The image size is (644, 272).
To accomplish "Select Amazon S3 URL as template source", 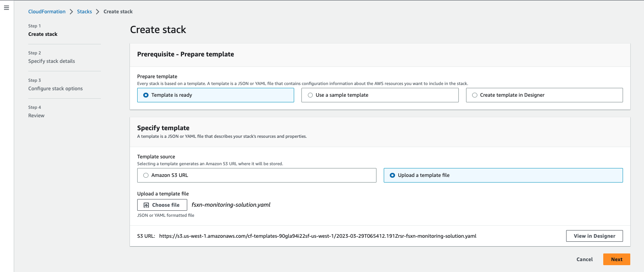I will (x=146, y=175).
